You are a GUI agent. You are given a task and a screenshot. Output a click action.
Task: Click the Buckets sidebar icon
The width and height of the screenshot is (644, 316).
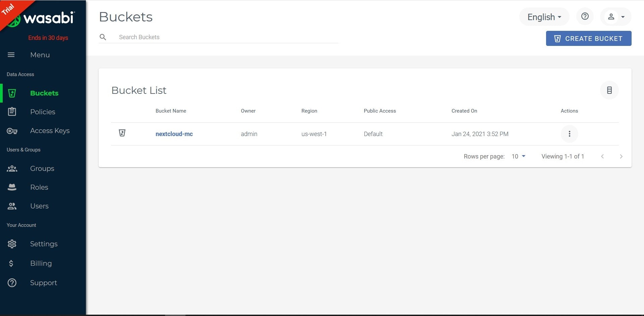click(x=12, y=93)
